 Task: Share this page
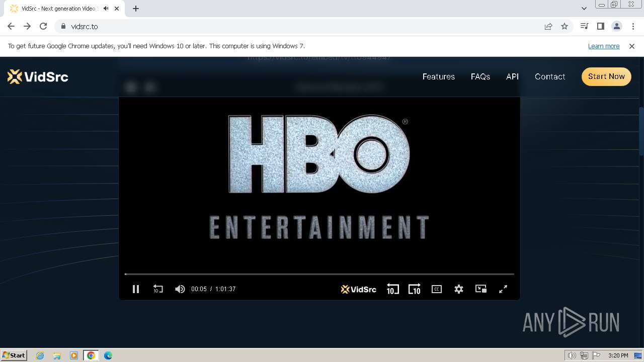pos(548,26)
